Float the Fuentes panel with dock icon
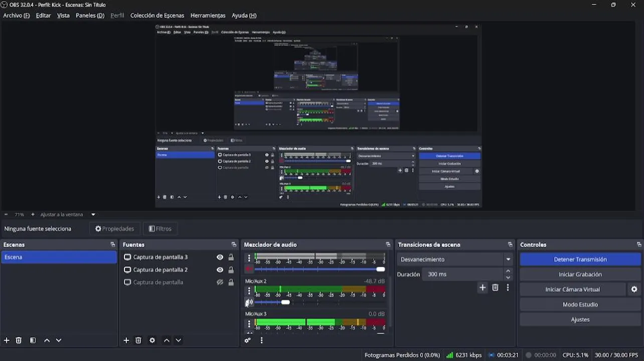 (234, 245)
